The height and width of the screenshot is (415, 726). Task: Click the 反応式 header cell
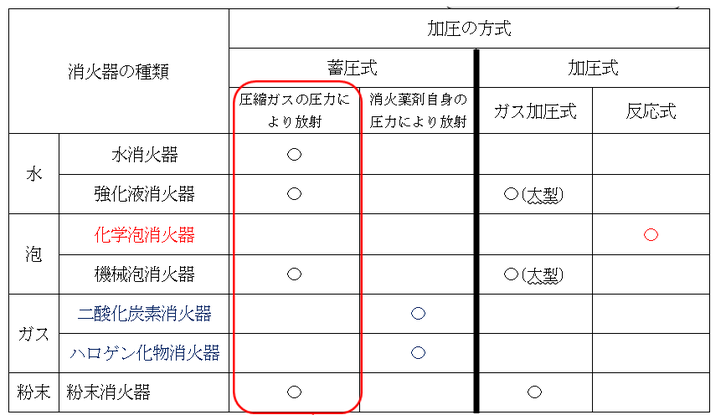coord(651,111)
